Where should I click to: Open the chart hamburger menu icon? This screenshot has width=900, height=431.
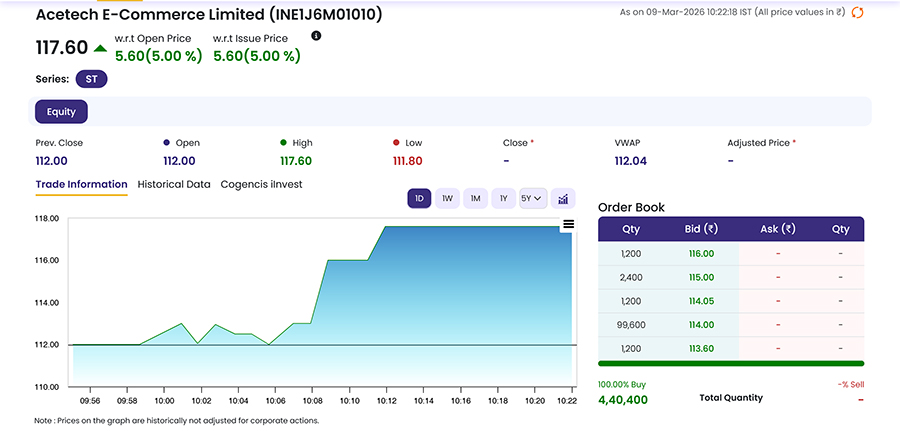568,224
